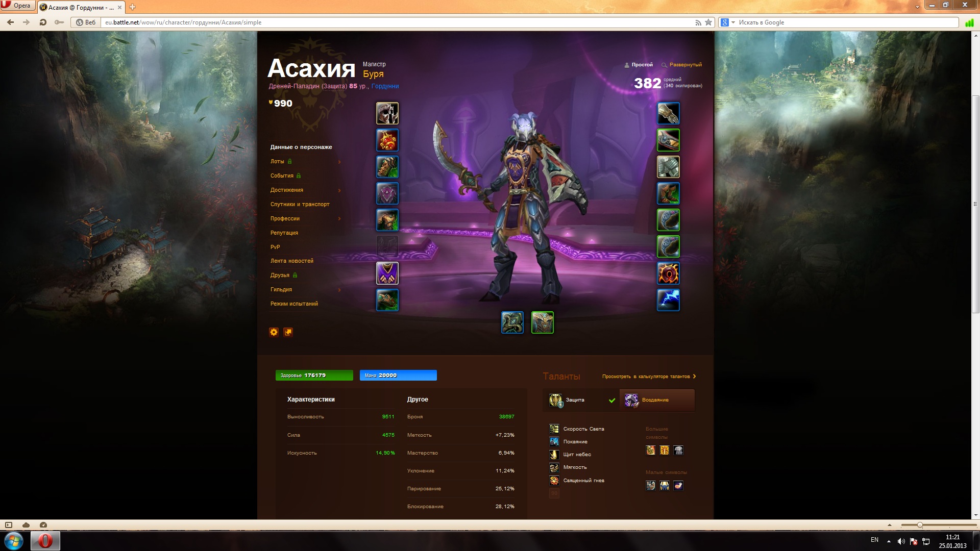Click the orange share arrow icon

point(288,332)
